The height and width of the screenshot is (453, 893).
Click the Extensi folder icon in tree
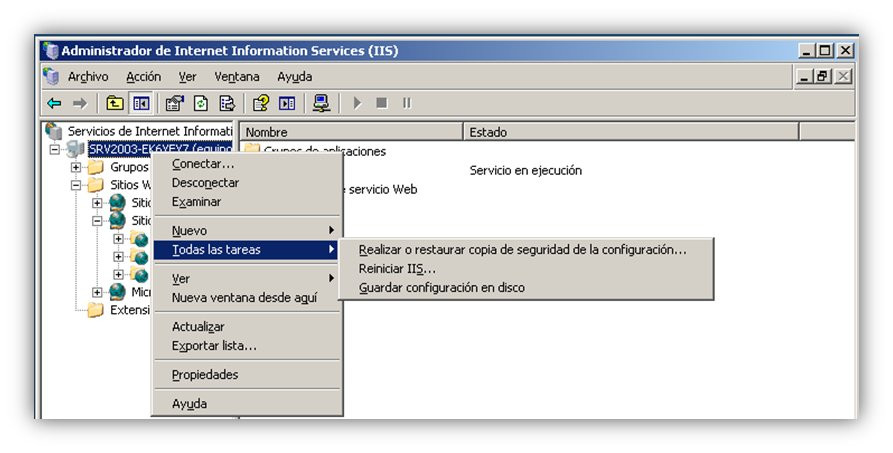(x=96, y=309)
